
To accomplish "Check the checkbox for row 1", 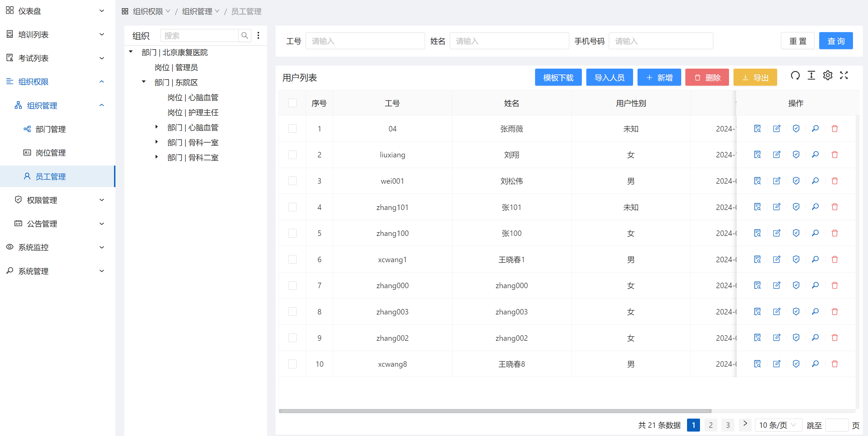I will coord(292,129).
